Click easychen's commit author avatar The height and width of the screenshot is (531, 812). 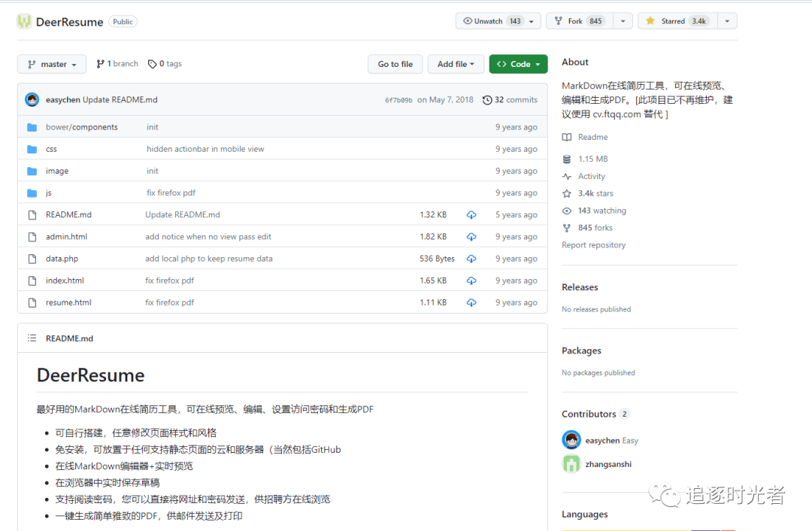click(32, 99)
